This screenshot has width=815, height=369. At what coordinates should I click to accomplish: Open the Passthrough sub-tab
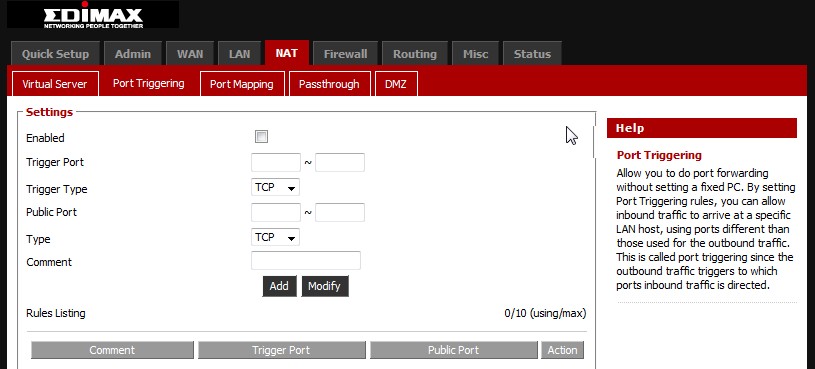tap(329, 84)
